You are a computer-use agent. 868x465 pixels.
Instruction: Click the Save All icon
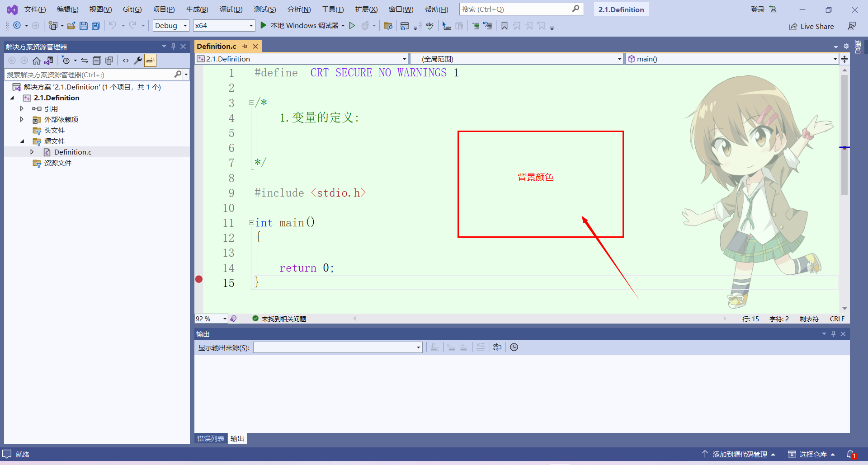(x=95, y=26)
